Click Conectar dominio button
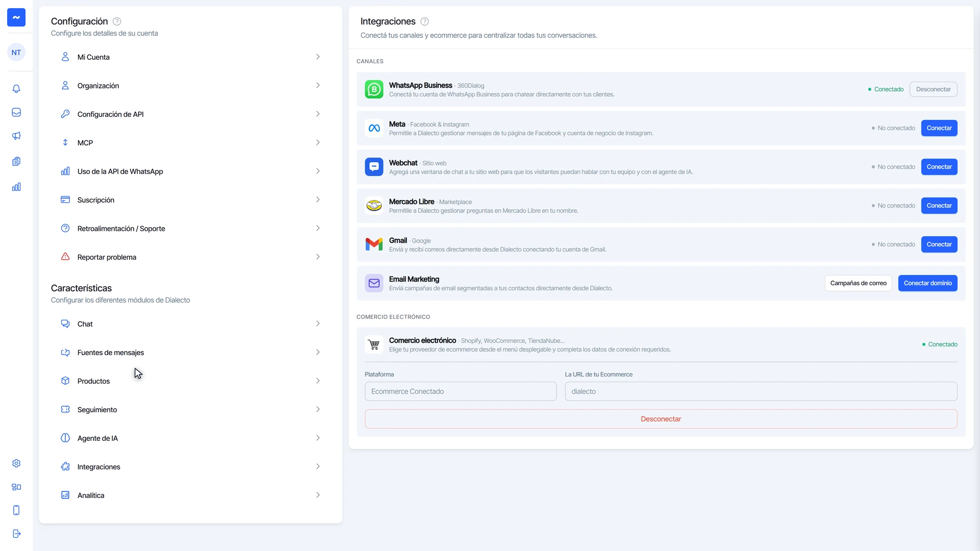 pos(927,283)
